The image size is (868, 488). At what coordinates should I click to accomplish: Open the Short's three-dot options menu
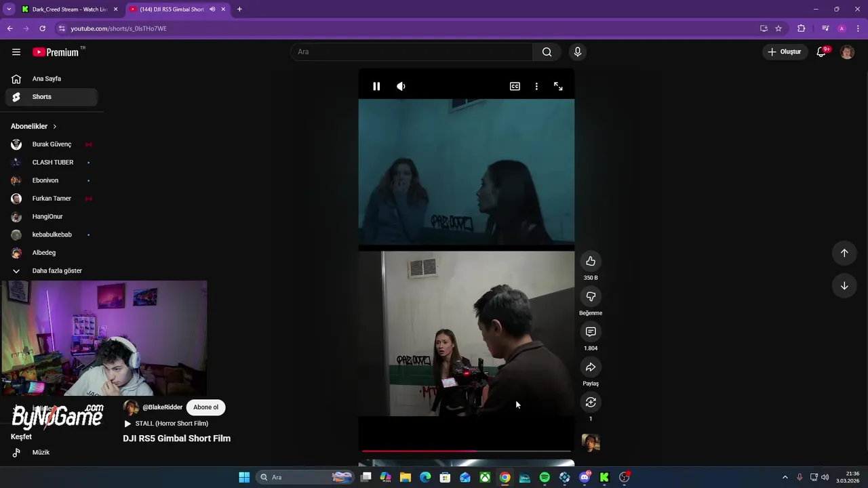(536, 86)
